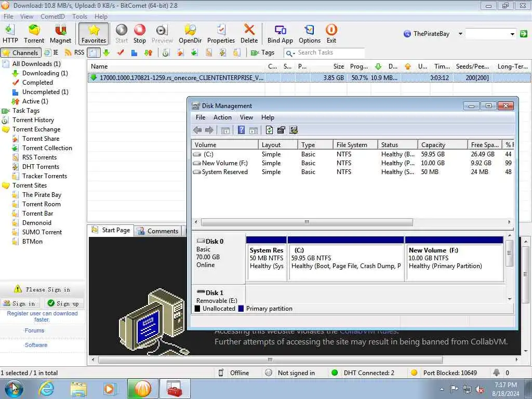Click the Exit toolbar button
This screenshot has width=532, height=399.
pyautogui.click(x=331, y=34)
